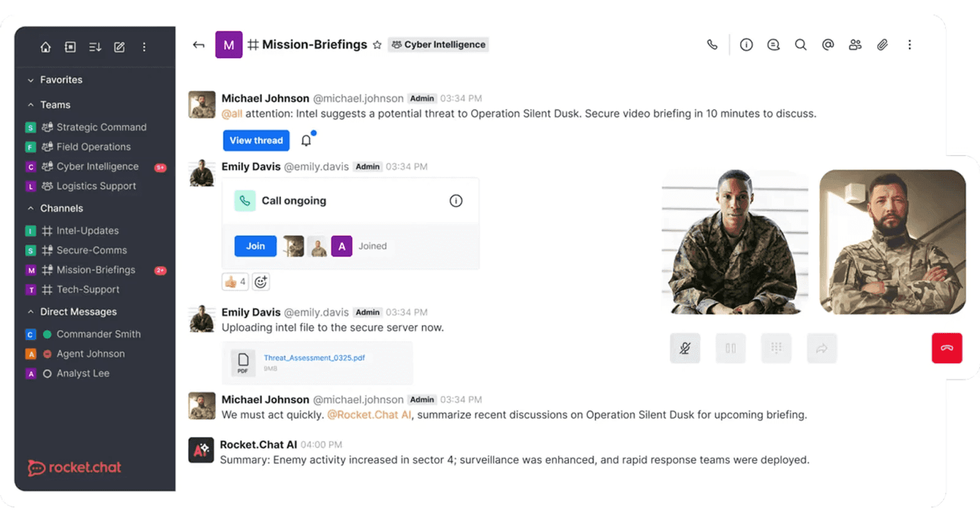
Task: Toggle thread follow bell icon
Action: click(307, 140)
